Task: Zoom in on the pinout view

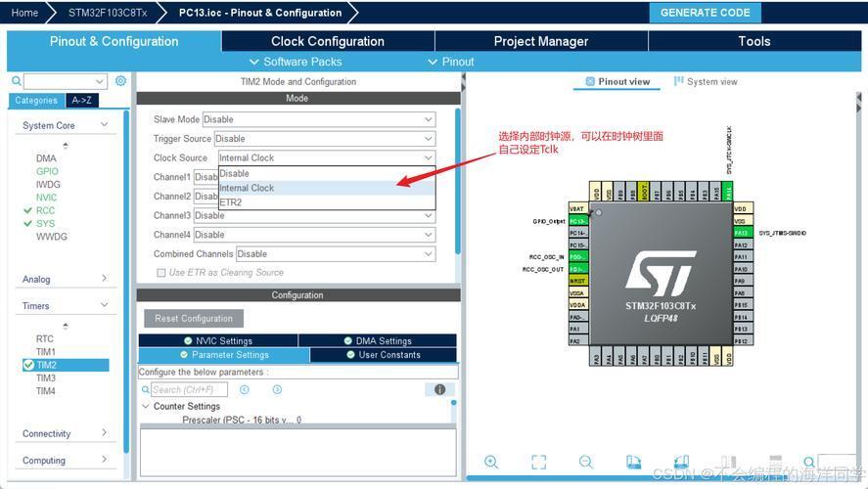Action: pyautogui.click(x=491, y=462)
